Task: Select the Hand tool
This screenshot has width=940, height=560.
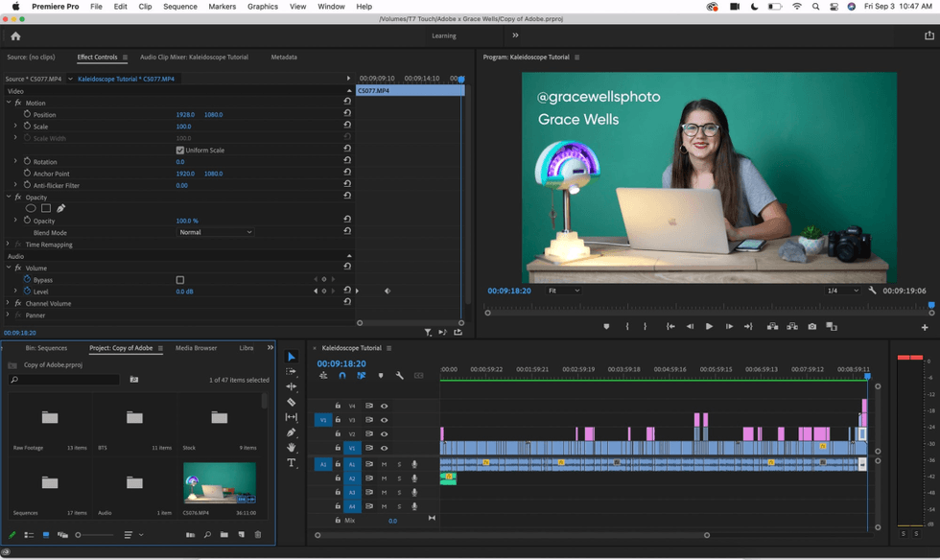Action: pyautogui.click(x=292, y=447)
